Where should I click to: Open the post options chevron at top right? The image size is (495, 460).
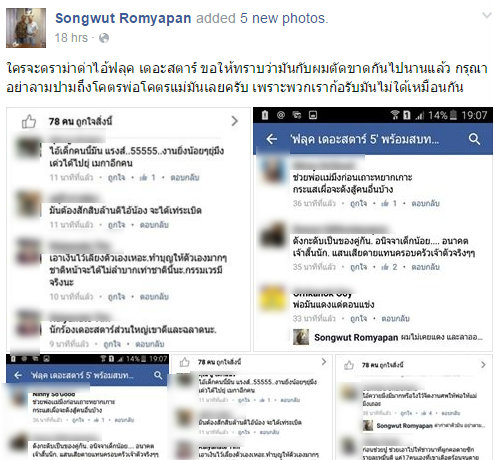pos(487,15)
